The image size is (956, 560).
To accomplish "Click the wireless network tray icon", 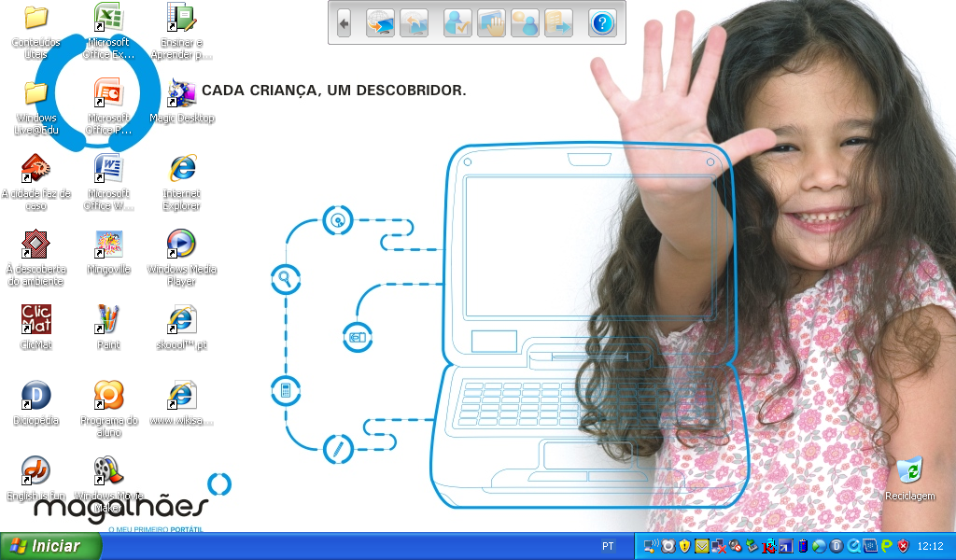I will [x=651, y=546].
